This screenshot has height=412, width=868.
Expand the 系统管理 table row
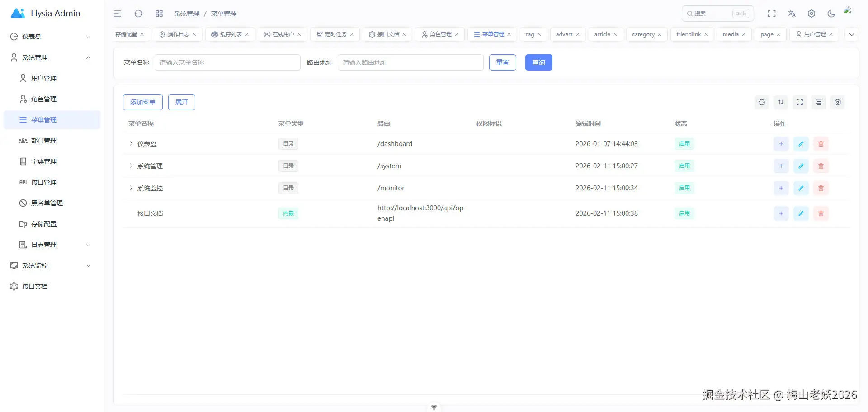coord(131,166)
